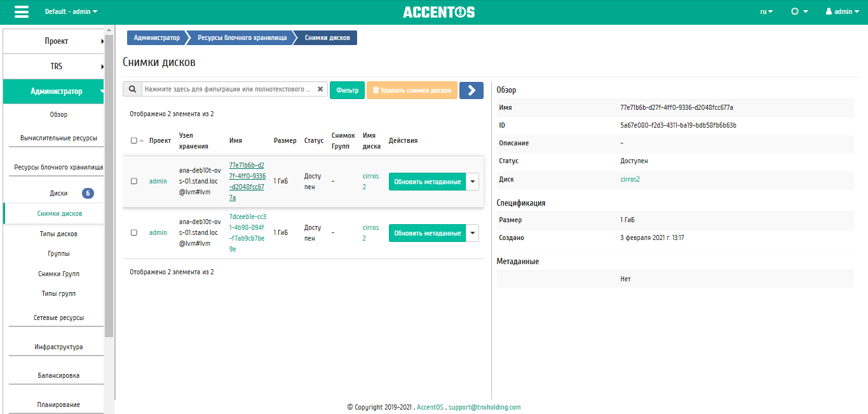Image resolution: width=868 pixels, height=414 pixels.
Task: Open the hamburger menu icon
Action: (x=22, y=12)
